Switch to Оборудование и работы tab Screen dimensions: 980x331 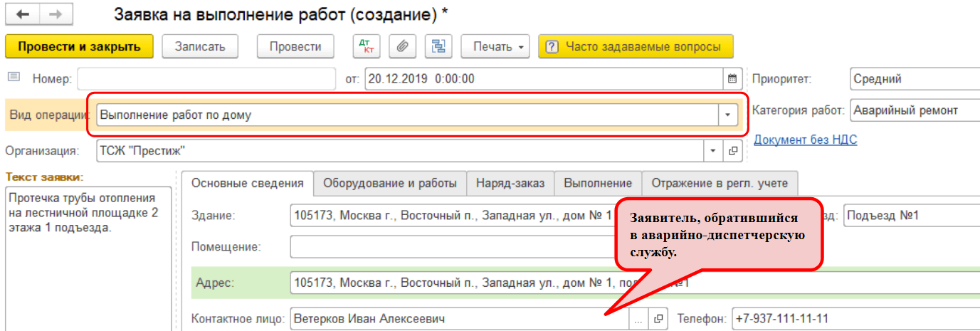[390, 183]
